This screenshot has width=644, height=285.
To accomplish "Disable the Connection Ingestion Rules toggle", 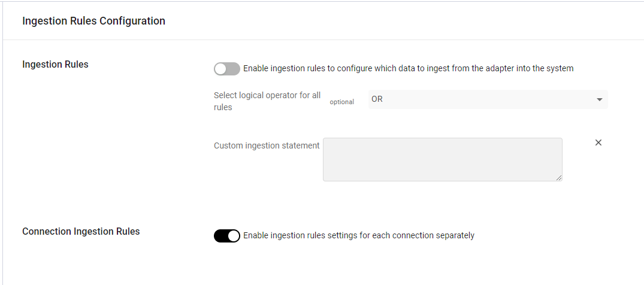I will pos(226,236).
